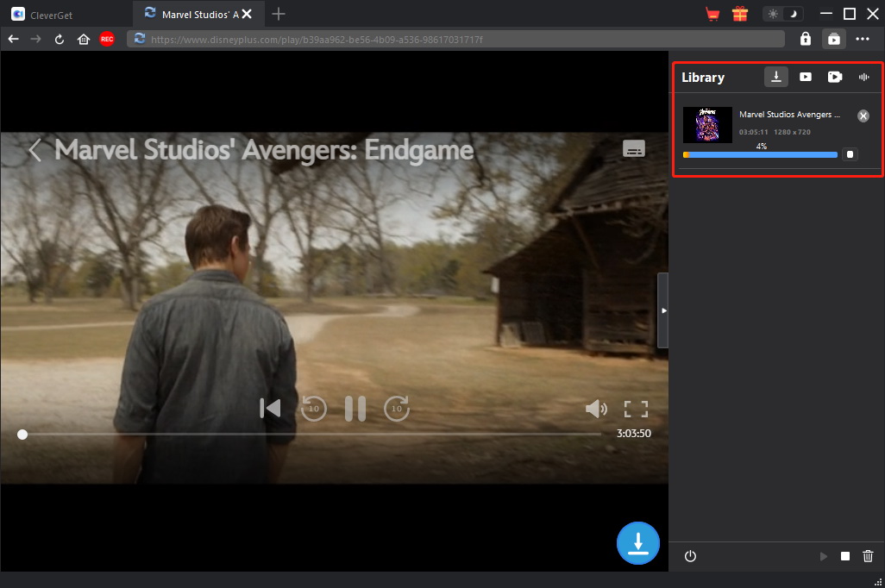Collapse the sidebar with the arrow handle

click(x=663, y=310)
